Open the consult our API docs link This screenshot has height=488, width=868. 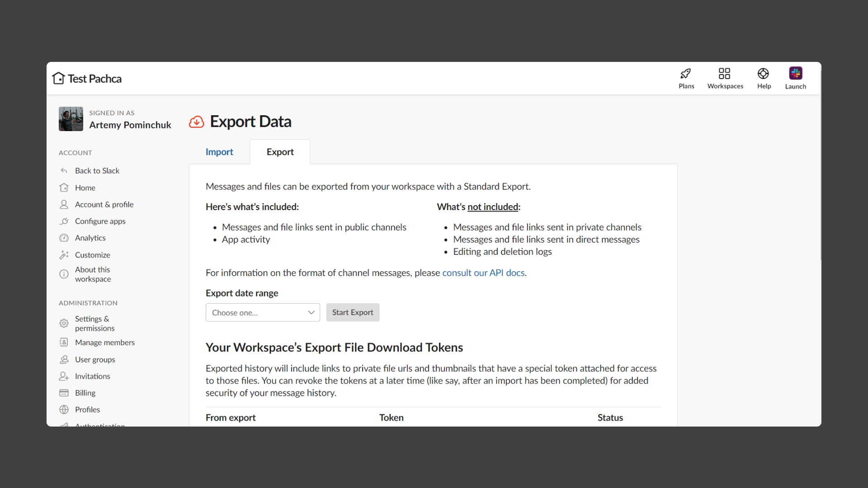point(483,273)
